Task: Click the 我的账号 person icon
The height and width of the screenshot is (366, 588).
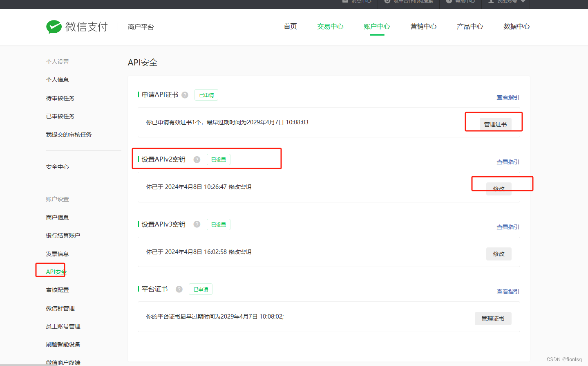Action: click(491, 2)
